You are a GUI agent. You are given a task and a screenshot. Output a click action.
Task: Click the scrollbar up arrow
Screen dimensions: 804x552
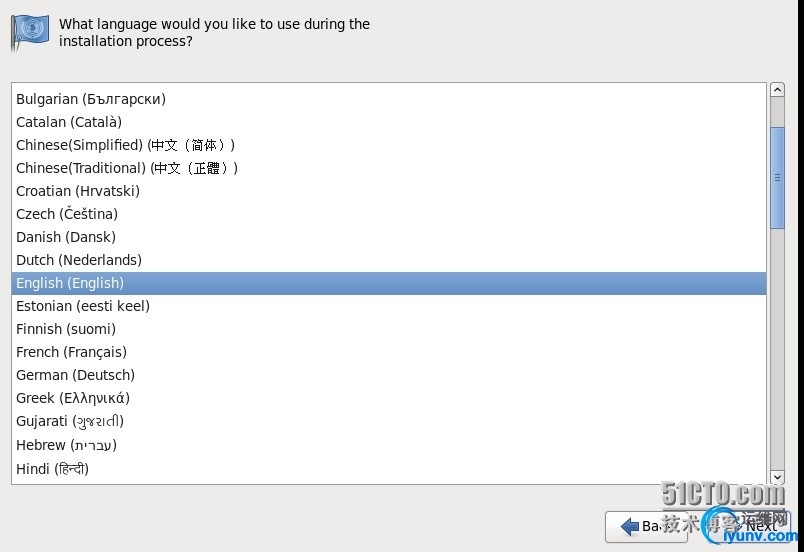[x=777, y=91]
